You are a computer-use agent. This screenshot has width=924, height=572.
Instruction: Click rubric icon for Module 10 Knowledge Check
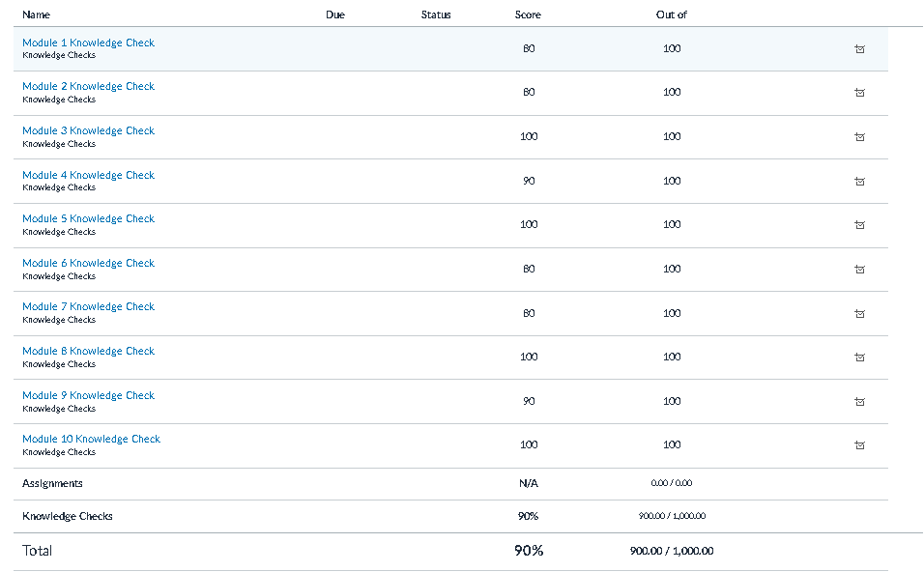[x=859, y=445]
